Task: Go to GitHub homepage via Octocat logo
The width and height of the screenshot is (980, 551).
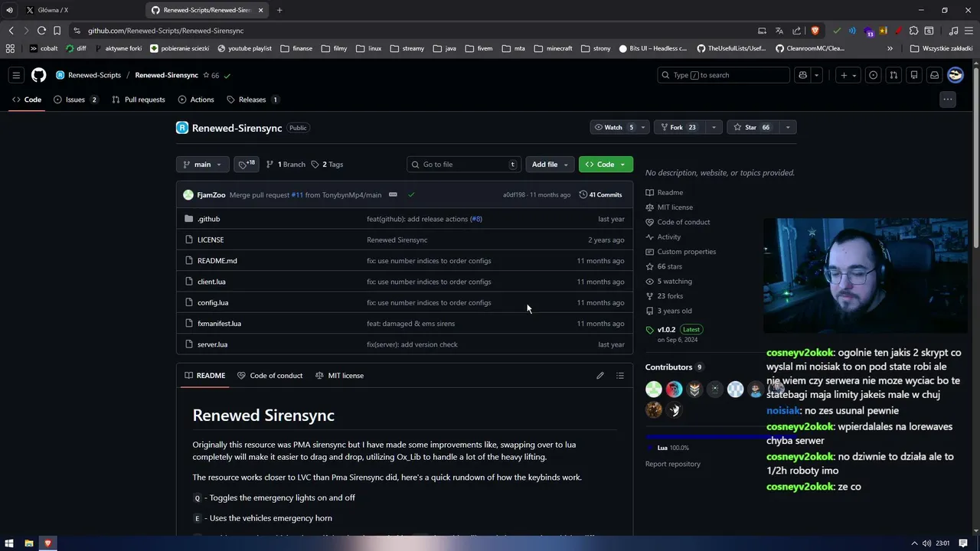Action: [x=38, y=75]
